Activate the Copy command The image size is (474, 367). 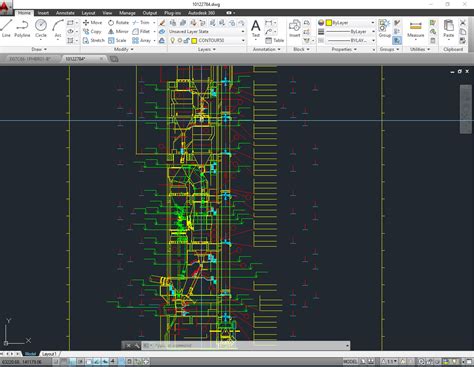pos(92,31)
